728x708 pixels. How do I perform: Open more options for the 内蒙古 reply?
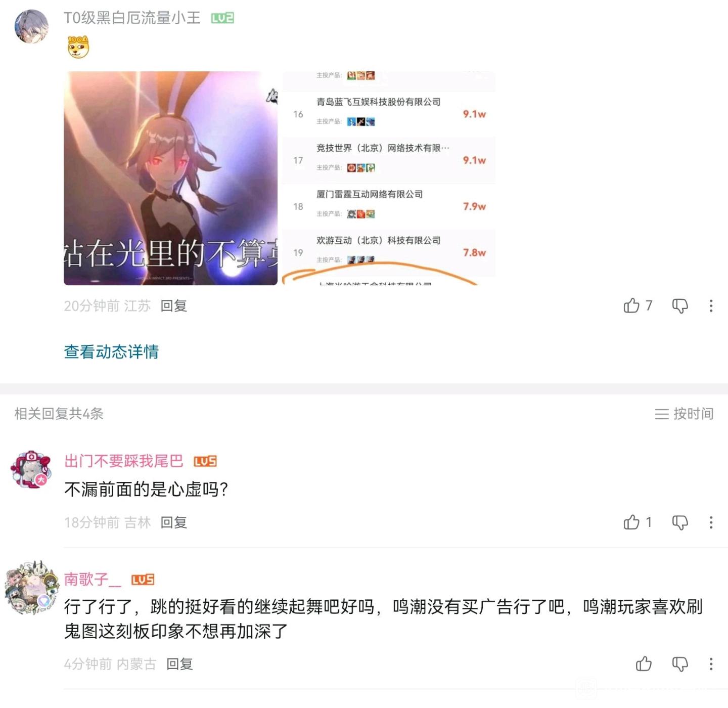click(x=711, y=663)
